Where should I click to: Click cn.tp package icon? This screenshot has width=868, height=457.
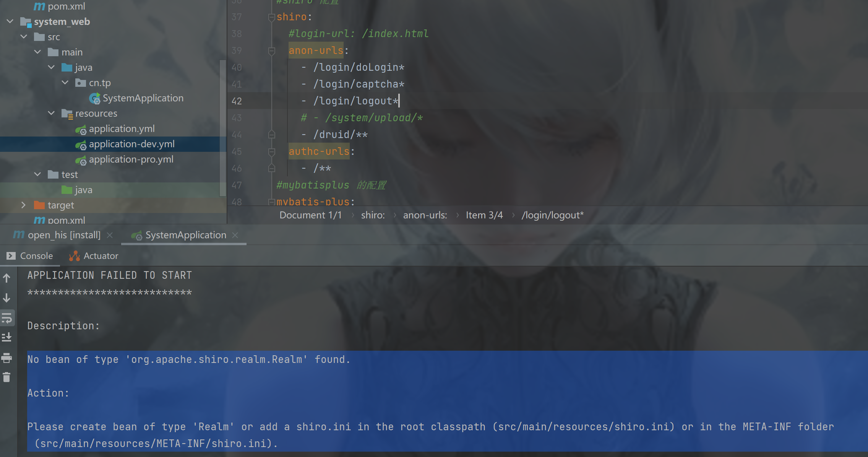tap(80, 83)
